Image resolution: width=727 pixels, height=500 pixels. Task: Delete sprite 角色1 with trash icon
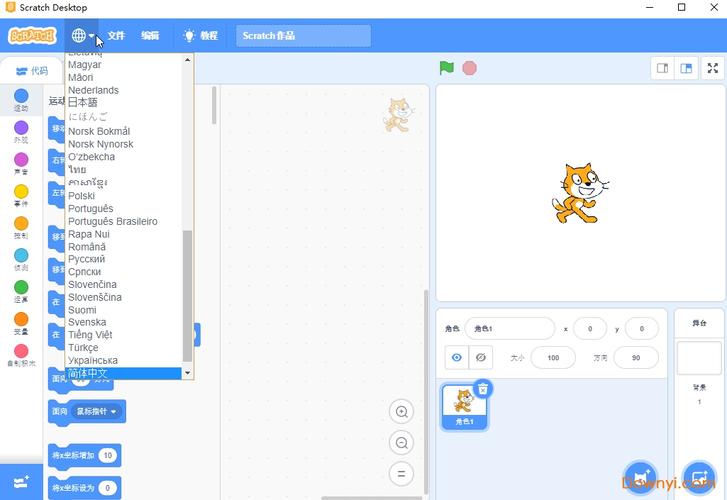[483, 389]
